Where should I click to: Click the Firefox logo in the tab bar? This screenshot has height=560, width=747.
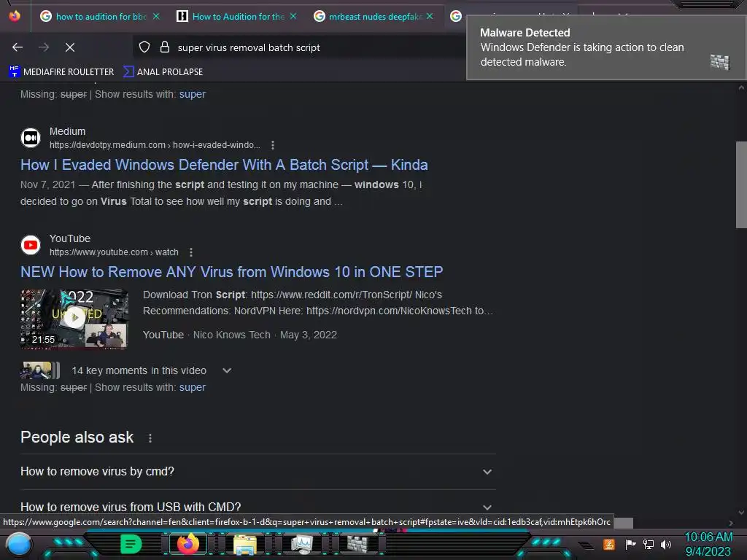(15, 16)
